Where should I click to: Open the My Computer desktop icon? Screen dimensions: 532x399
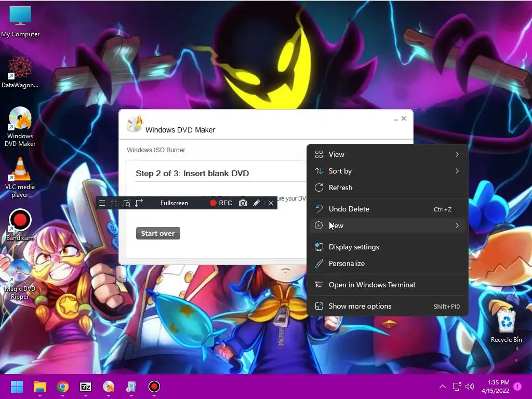tap(20, 22)
